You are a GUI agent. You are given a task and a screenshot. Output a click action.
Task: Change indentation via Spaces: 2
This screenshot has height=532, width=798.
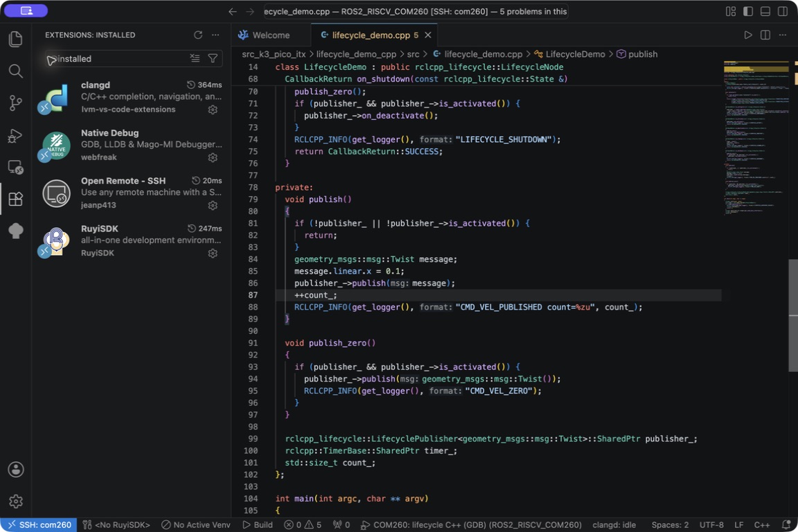pos(670,525)
